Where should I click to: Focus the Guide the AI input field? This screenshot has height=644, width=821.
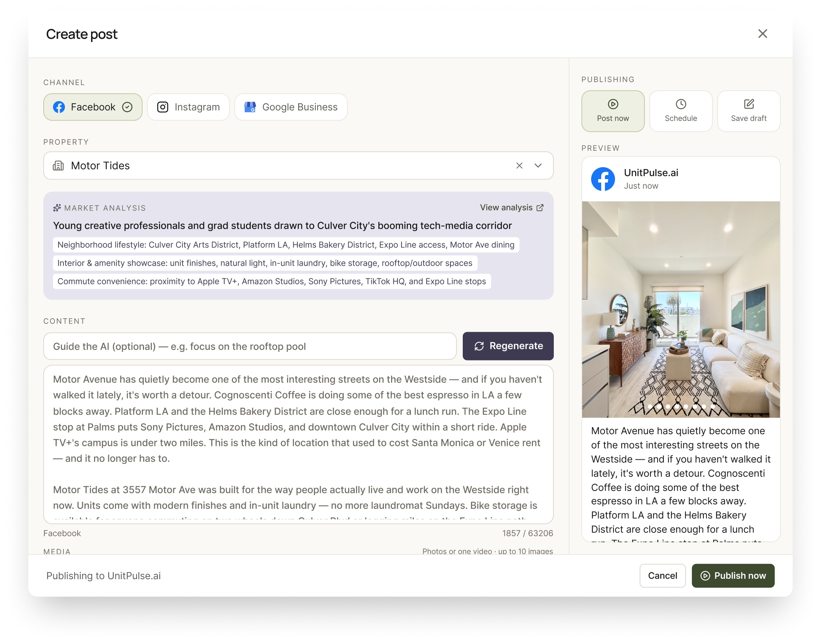[250, 346]
